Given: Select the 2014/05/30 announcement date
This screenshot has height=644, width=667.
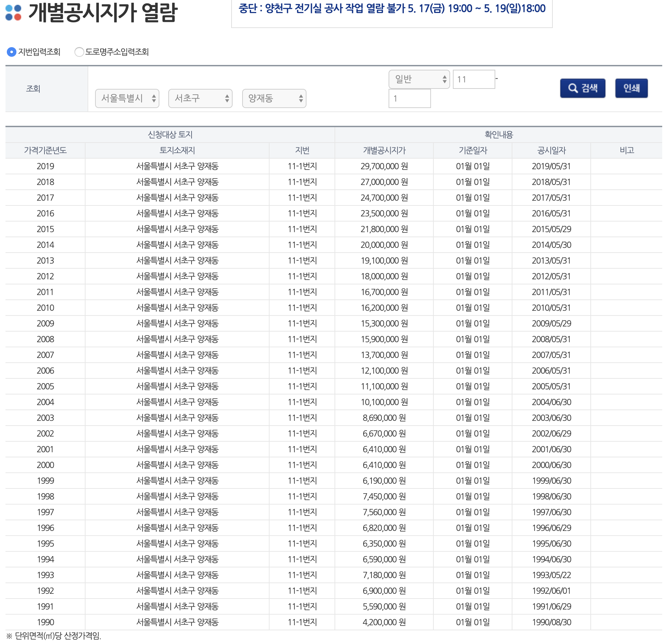Looking at the screenshot, I should pyautogui.click(x=551, y=245).
